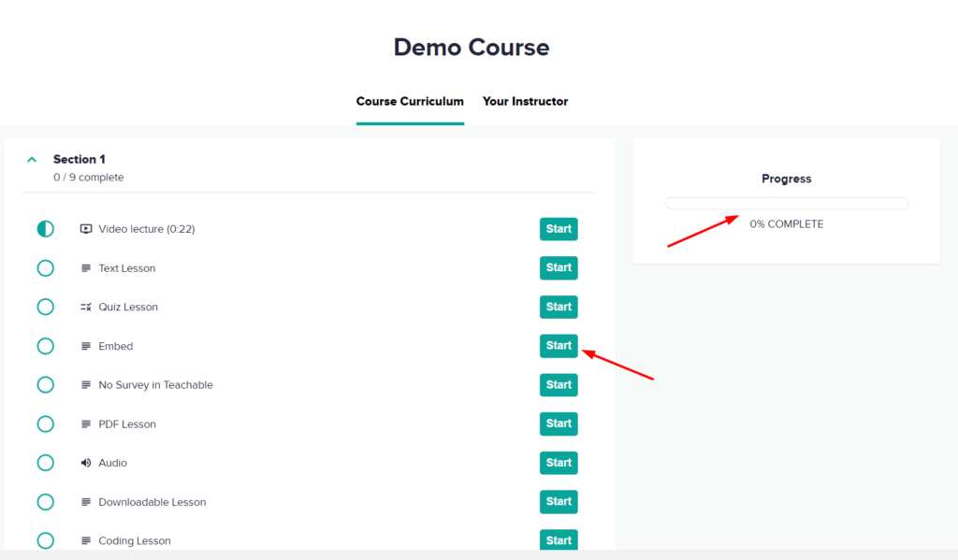
Task: Click the icon next to Video lecture duration
Action: 84,228
